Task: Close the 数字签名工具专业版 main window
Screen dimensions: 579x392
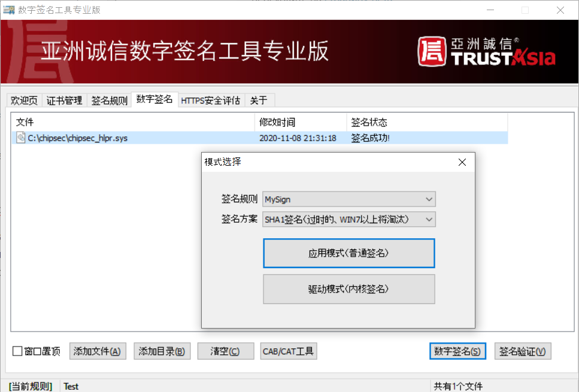Action: point(560,10)
